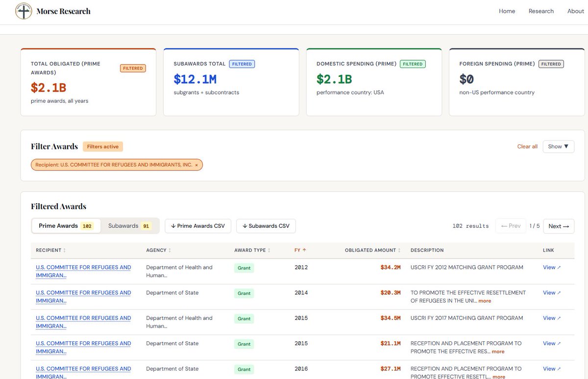
Task: Open the Home page
Action: click(x=507, y=11)
